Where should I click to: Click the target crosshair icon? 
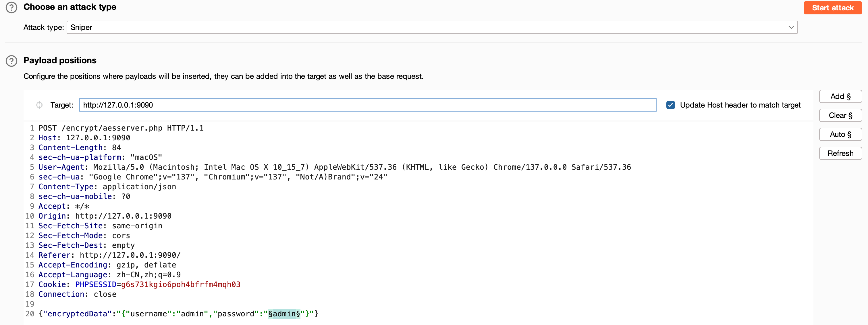point(39,105)
